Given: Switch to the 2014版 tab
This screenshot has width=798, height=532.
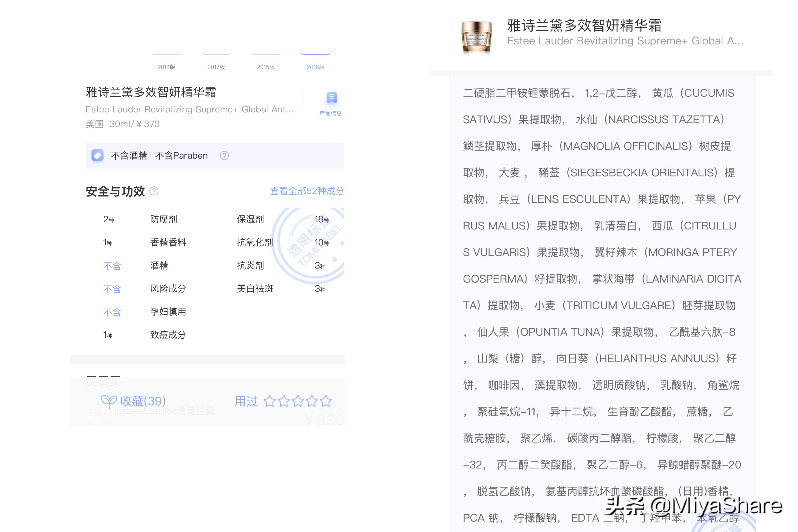Looking at the screenshot, I should (166, 67).
